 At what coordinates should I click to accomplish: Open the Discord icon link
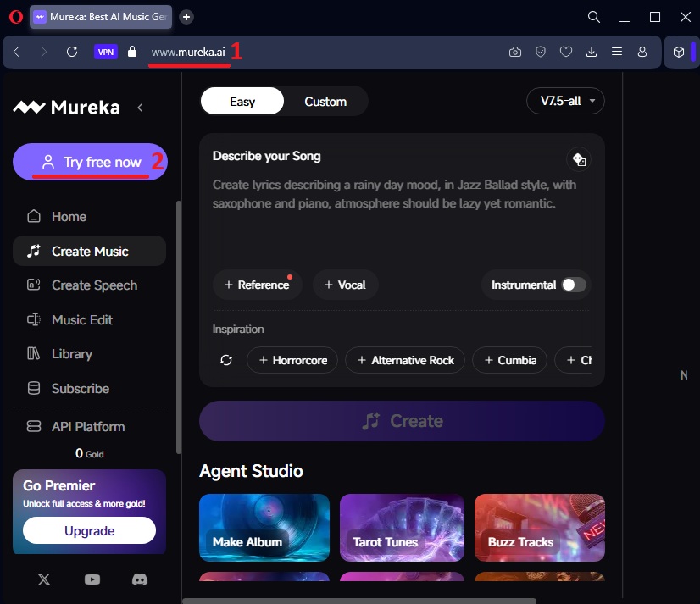(140, 579)
